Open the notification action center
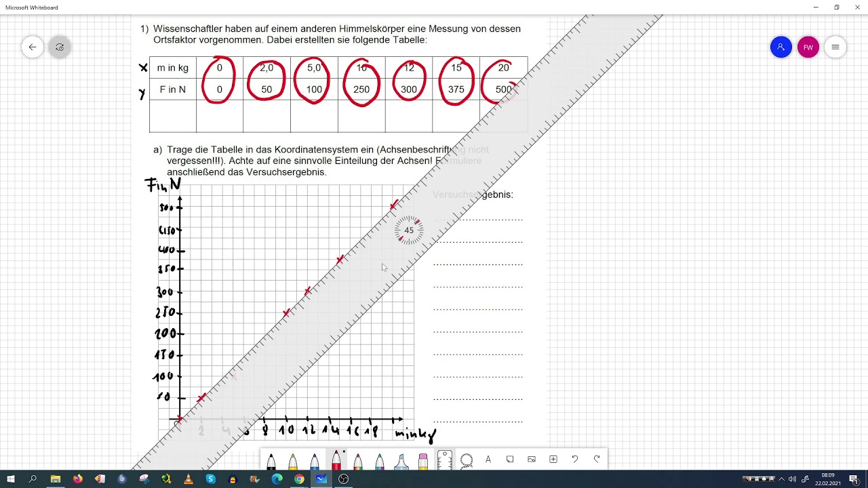This screenshot has width=868, height=488. coord(853,479)
